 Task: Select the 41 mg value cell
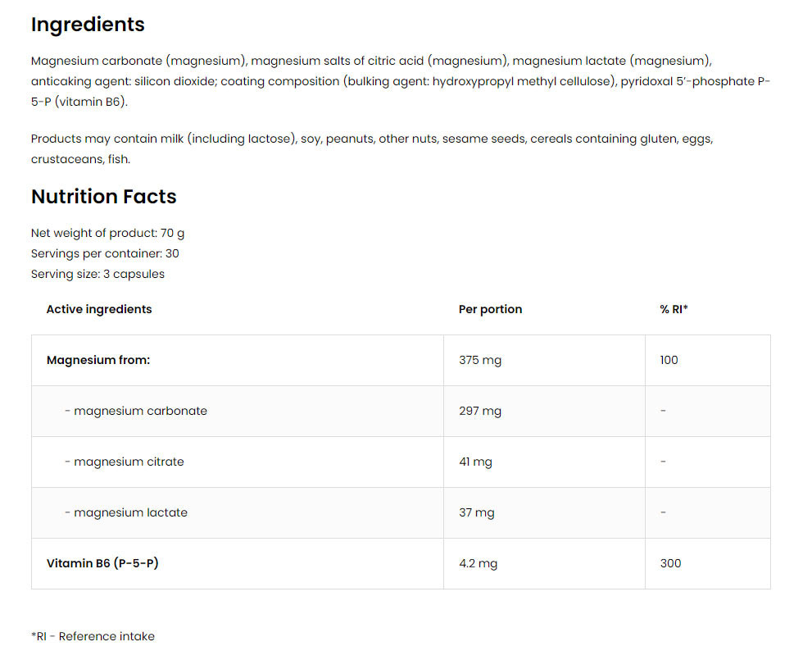tap(544, 462)
